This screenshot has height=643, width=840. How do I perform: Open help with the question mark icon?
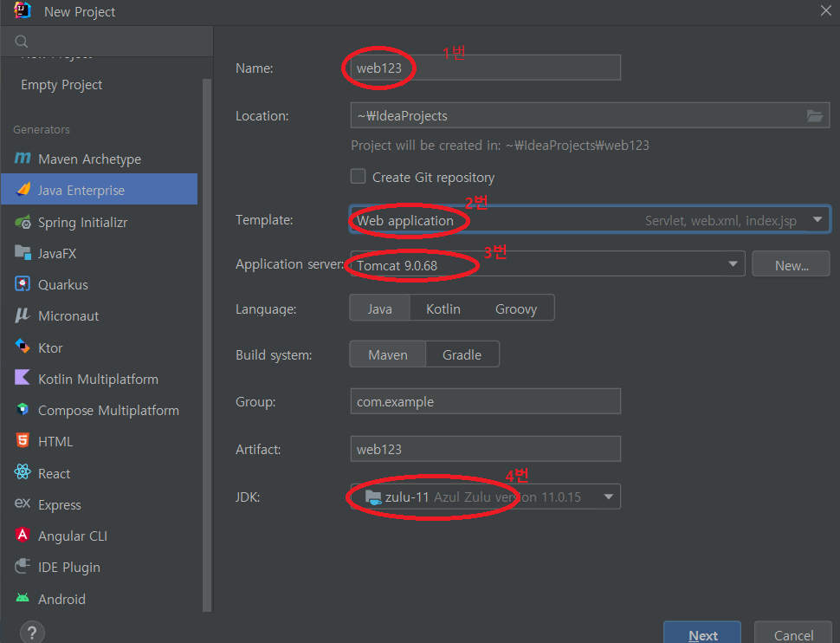pos(32,633)
